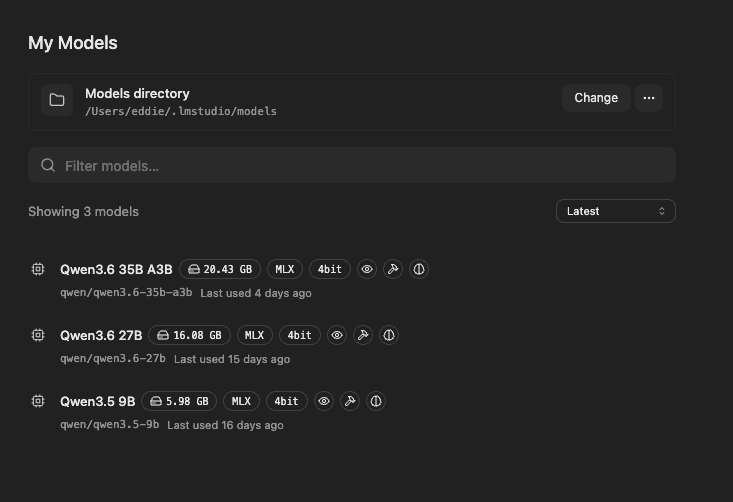This screenshot has width=733, height=502.
Task: Click vision eye icon on Qwen3.5 9B
Action: [324, 401]
